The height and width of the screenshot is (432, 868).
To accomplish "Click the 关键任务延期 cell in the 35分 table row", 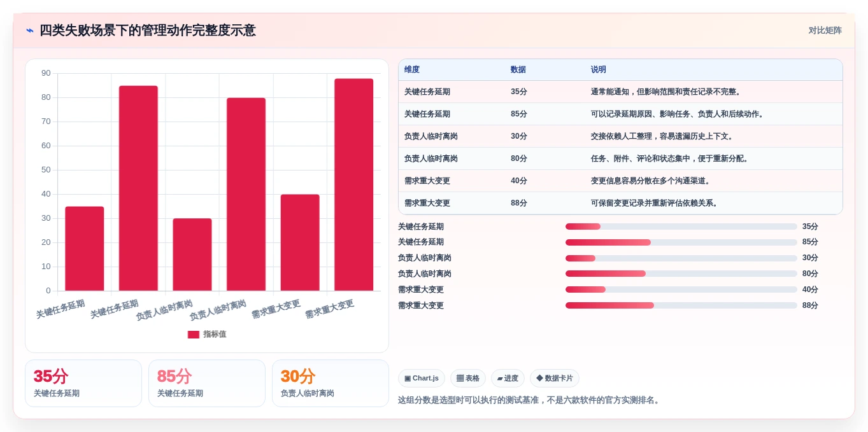I will [x=427, y=92].
